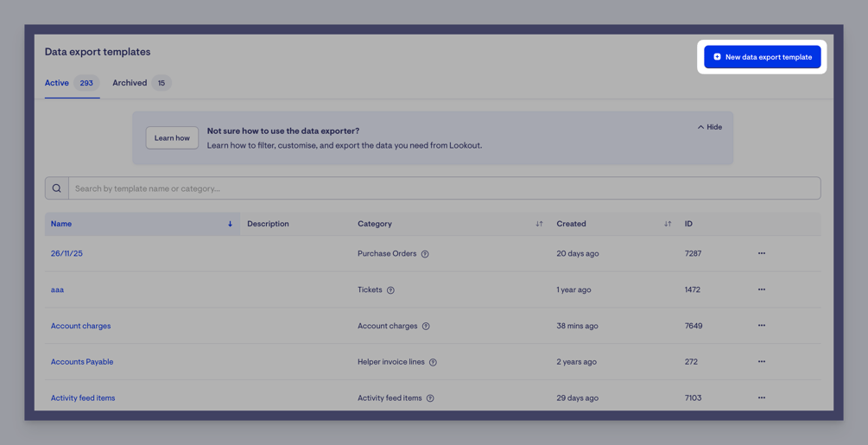Click help icon beside Purchase Orders
This screenshot has width=868, height=445.
click(425, 254)
